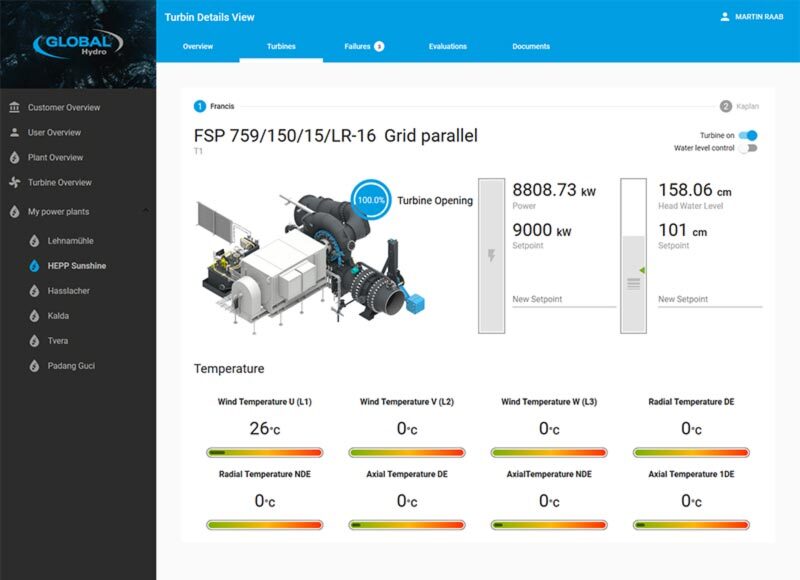Click the lightning bolt icon on power gauge
Image resolution: width=800 pixels, height=580 pixels.
[x=491, y=255]
